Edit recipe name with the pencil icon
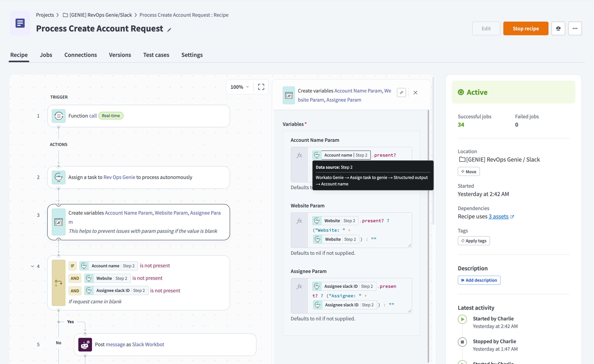Screen dimensions: 594x364 pyautogui.click(x=169, y=30)
